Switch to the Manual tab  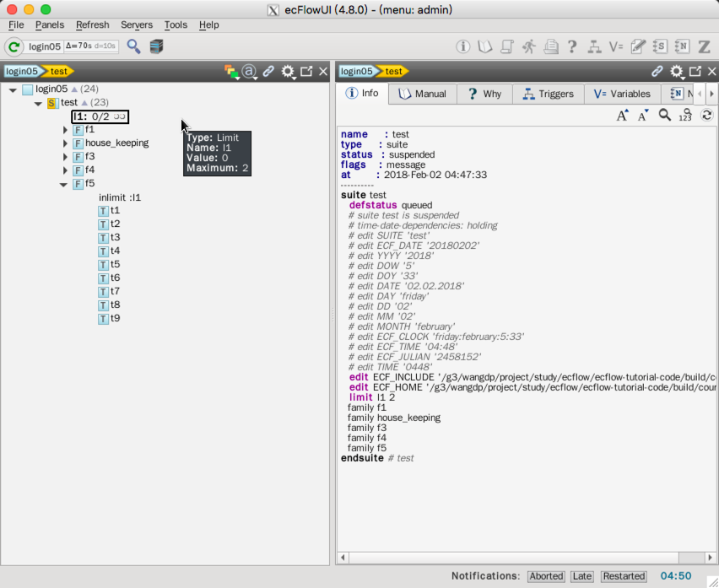click(x=422, y=94)
